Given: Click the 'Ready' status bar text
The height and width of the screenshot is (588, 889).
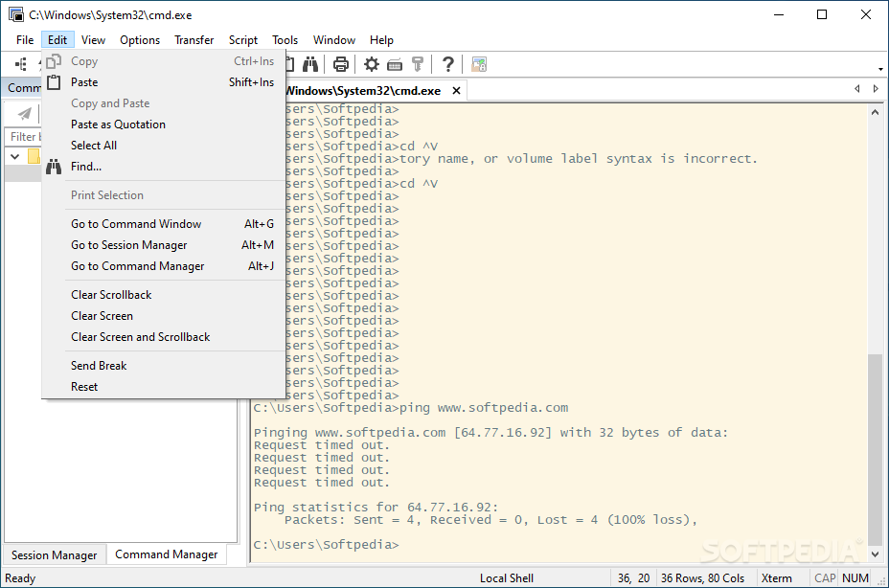Looking at the screenshot, I should click(20, 577).
